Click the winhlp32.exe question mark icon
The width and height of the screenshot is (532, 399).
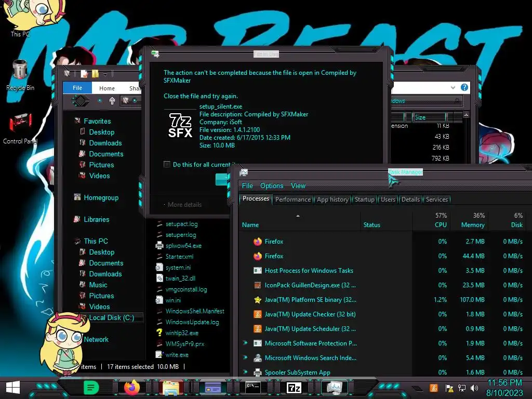tap(159, 332)
